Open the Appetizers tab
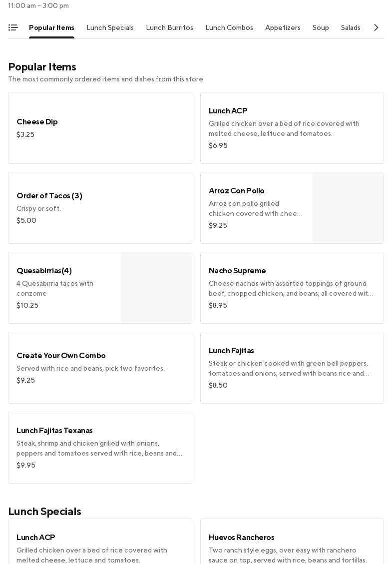 click(x=283, y=27)
